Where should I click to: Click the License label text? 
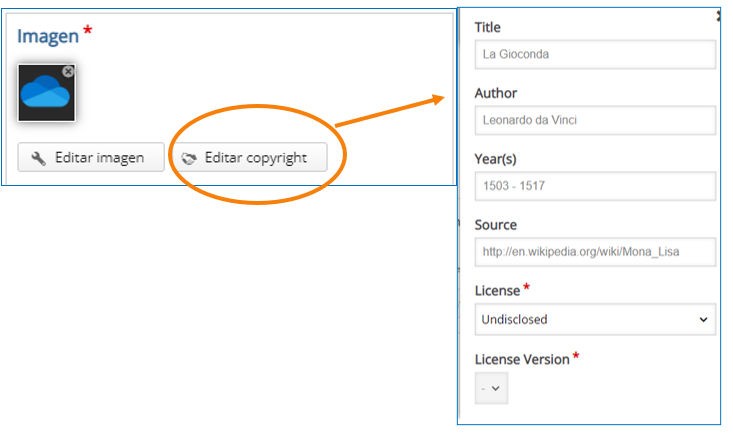[x=497, y=291]
